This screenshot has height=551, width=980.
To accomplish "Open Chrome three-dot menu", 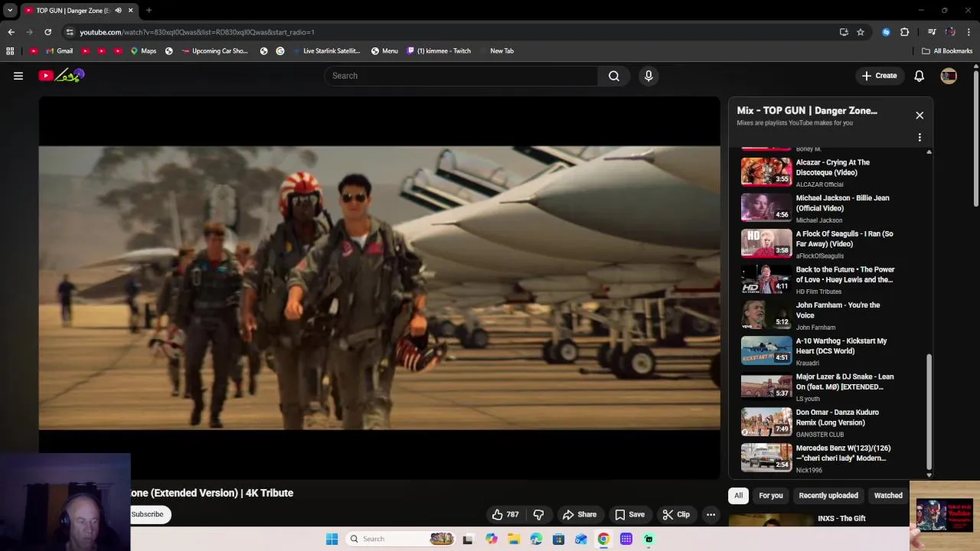I will pyautogui.click(x=969, y=32).
